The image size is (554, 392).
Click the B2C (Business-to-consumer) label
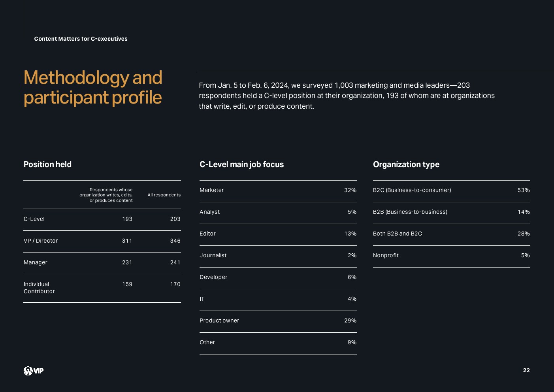click(412, 190)
